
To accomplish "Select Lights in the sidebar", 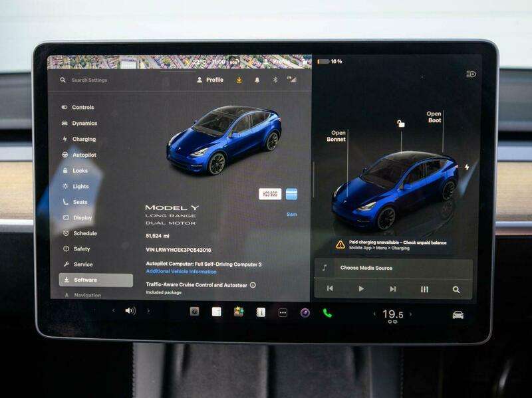I will [x=76, y=186].
